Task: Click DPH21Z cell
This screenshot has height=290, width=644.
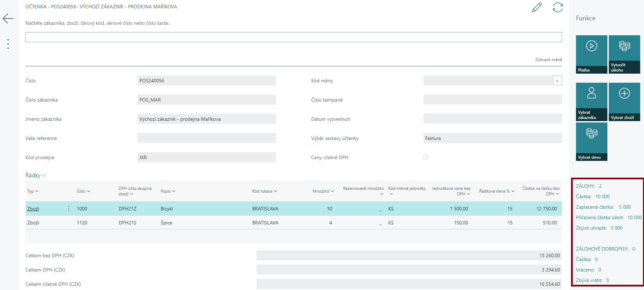Action: tap(127, 209)
